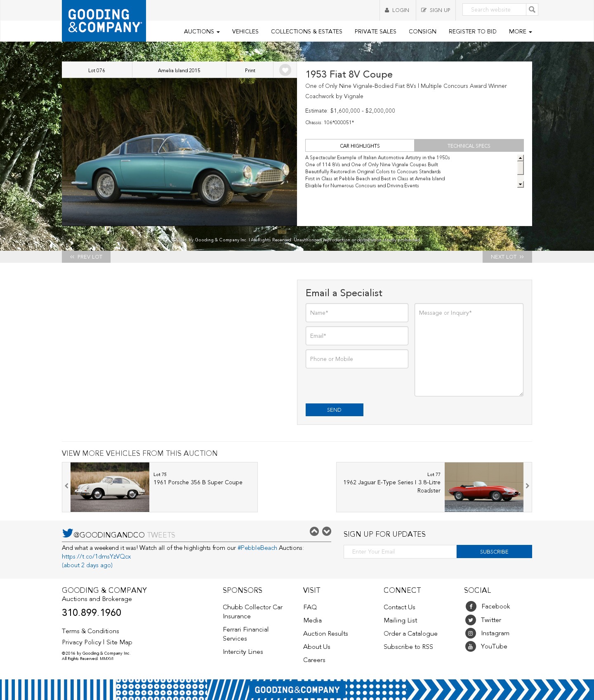Click the Search website field
The width and height of the screenshot is (594, 700).
(x=494, y=9)
